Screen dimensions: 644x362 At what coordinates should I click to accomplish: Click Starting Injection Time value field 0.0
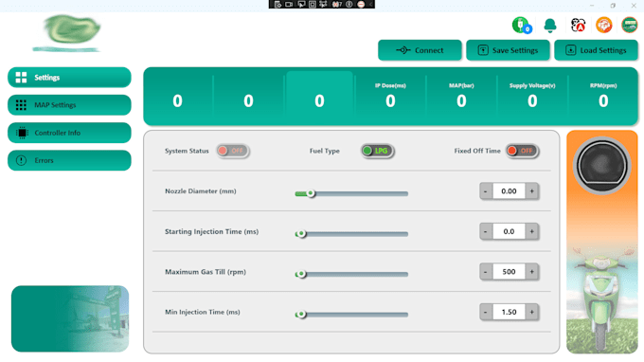point(509,231)
